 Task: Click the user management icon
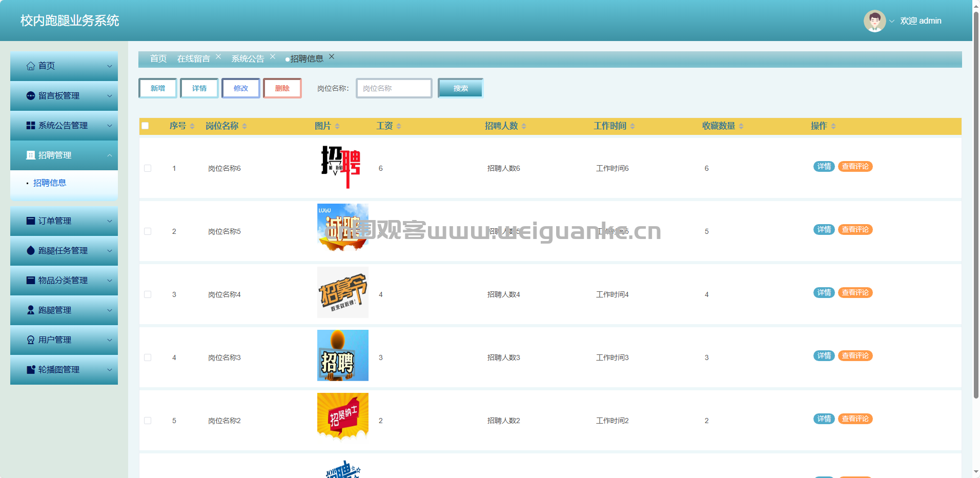click(31, 340)
